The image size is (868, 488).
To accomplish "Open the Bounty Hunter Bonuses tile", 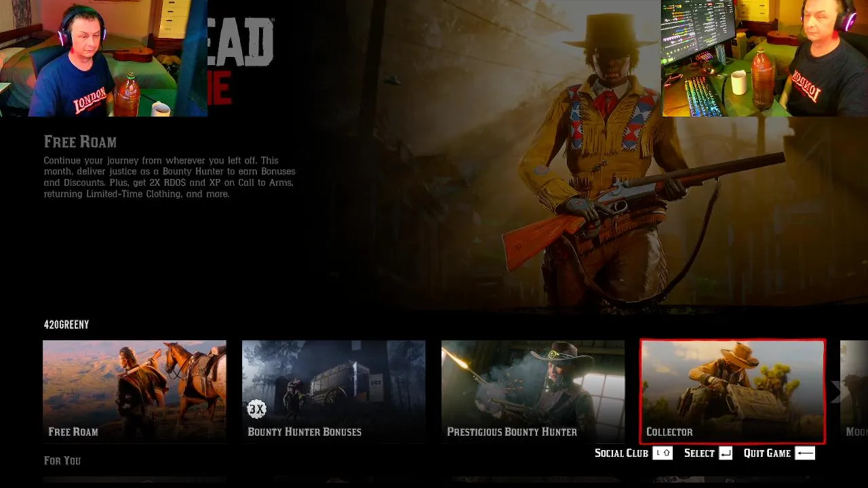I will click(334, 392).
